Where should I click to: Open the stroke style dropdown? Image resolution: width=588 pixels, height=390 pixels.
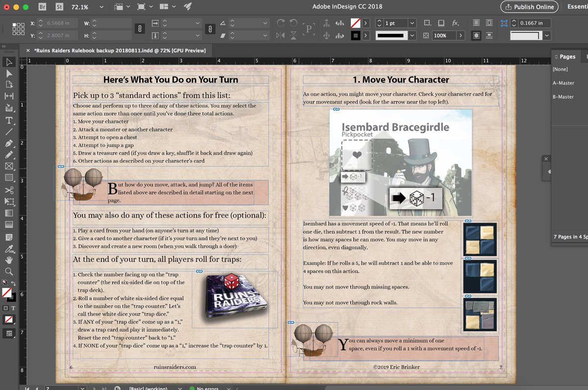412,35
